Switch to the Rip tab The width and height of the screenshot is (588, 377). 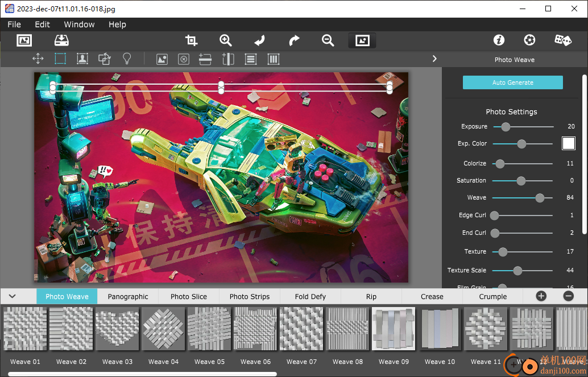pos(371,296)
